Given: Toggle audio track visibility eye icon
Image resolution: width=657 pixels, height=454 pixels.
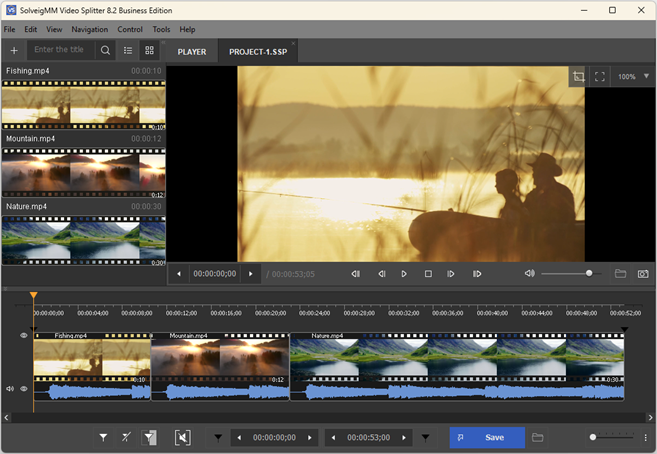Looking at the screenshot, I should (x=24, y=389).
